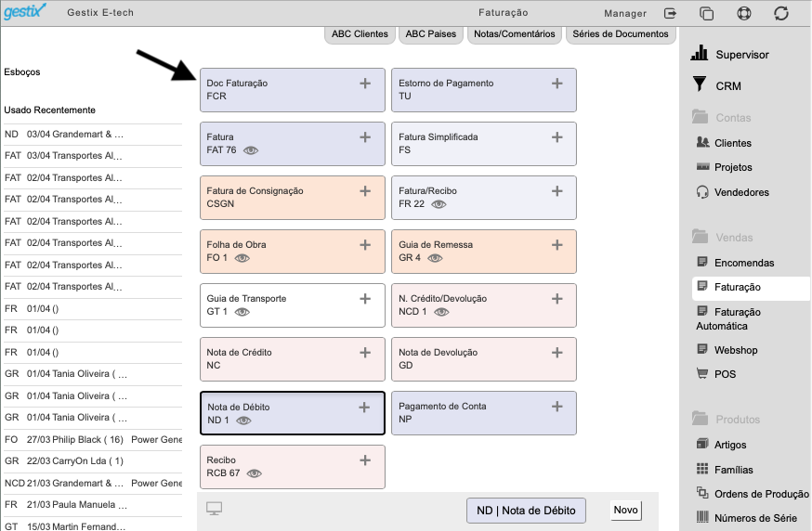Open recent GR 22/03 CarryOn Lda entry
The height and width of the screenshot is (531, 812).
[x=93, y=461]
